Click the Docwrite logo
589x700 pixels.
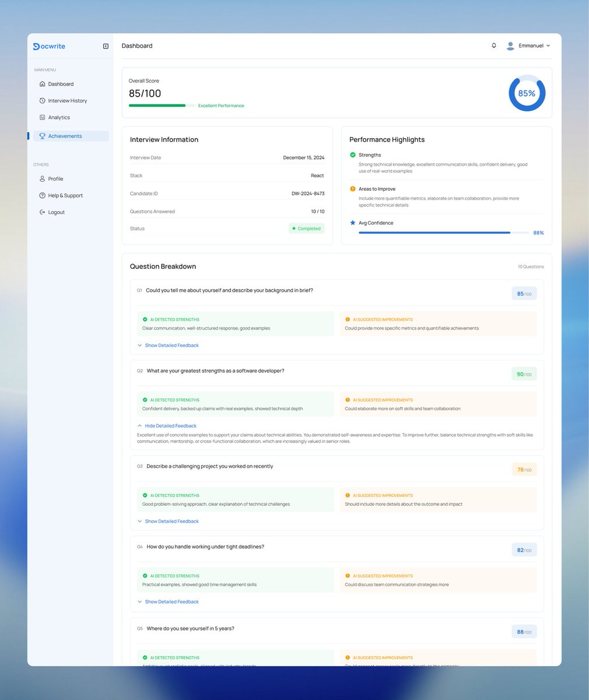tap(49, 46)
